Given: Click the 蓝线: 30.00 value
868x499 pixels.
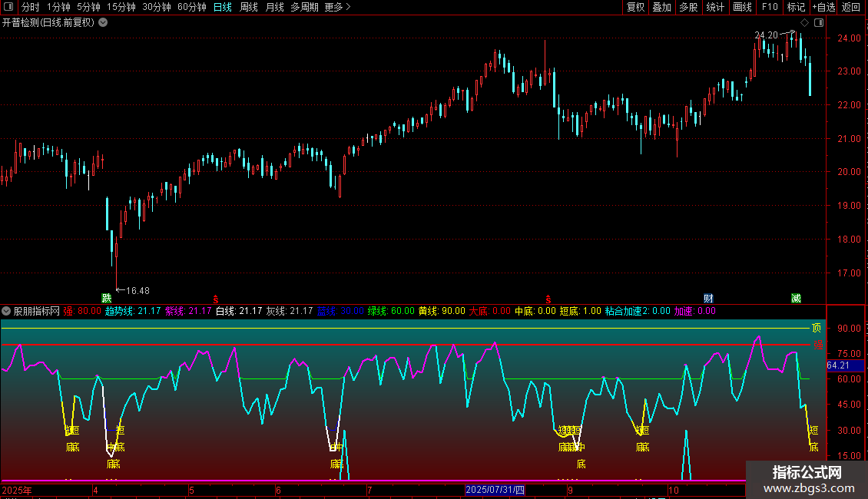Looking at the screenshot, I should (x=340, y=311).
